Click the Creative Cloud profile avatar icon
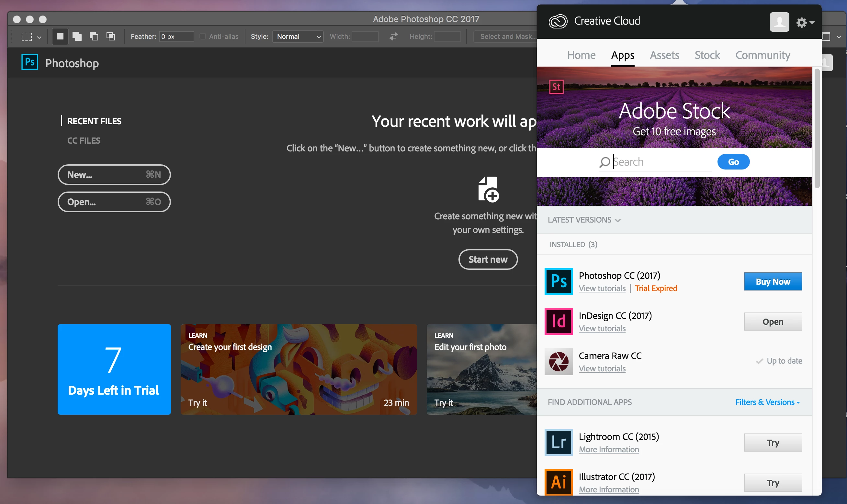 coord(779,22)
